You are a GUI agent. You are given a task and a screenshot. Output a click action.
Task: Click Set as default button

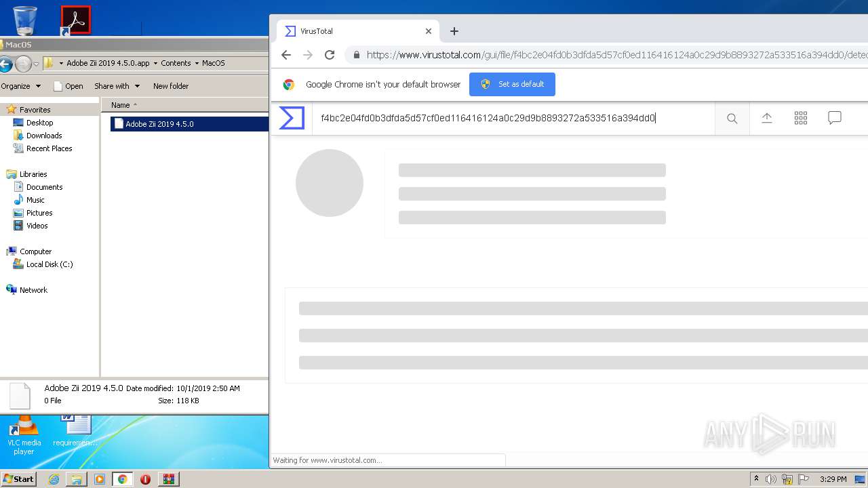(x=512, y=84)
